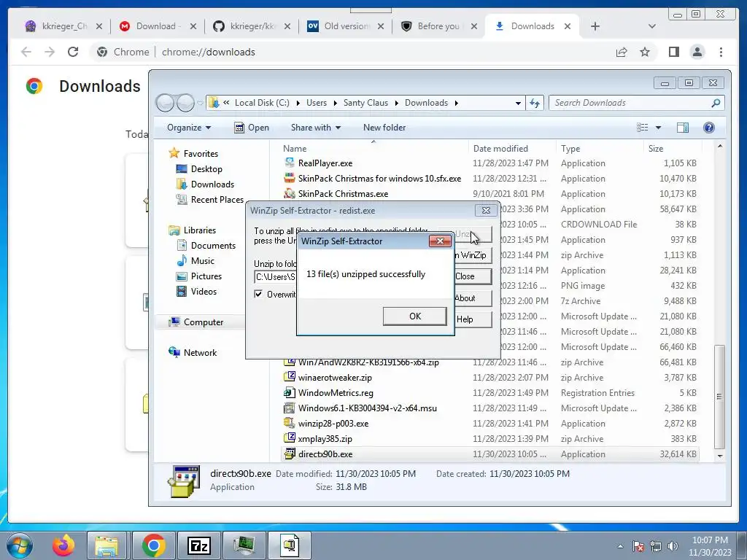The image size is (747, 560).
Task: Open Downloads in the navigation pane
Action: coord(212,184)
